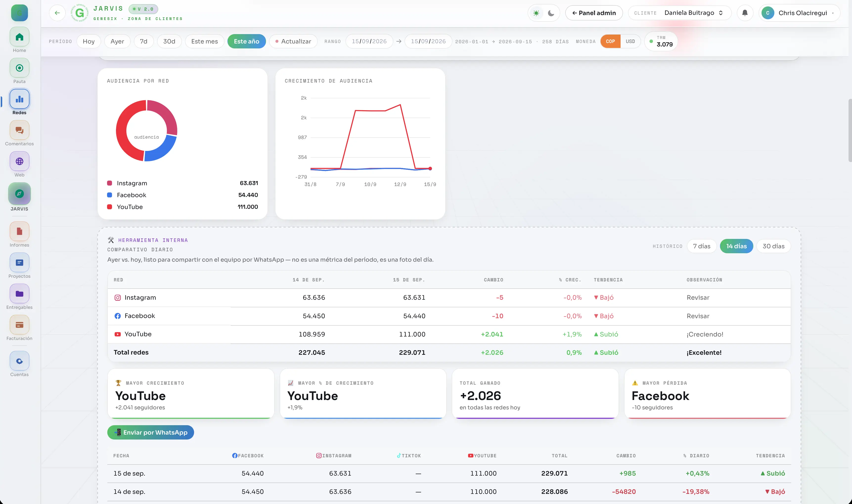Image resolution: width=852 pixels, height=504 pixels.
Task: Open Cuentas gear icon
Action: tap(19, 361)
